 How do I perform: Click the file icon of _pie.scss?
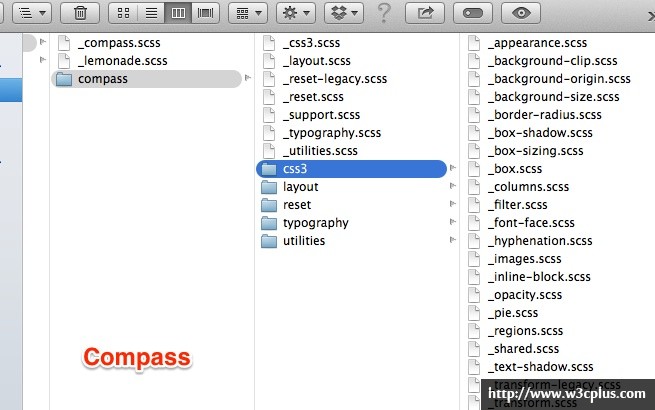(x=474, y=312)
